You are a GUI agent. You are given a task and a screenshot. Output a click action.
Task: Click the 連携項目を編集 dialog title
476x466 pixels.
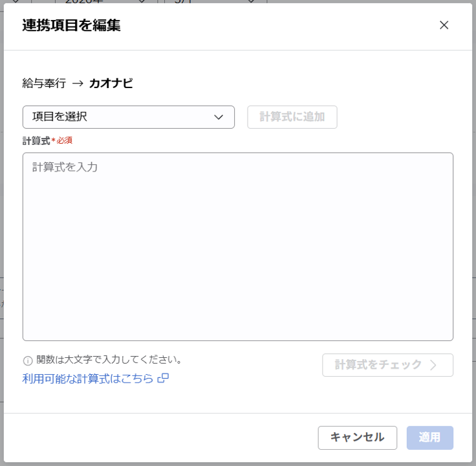click(71, 25)
